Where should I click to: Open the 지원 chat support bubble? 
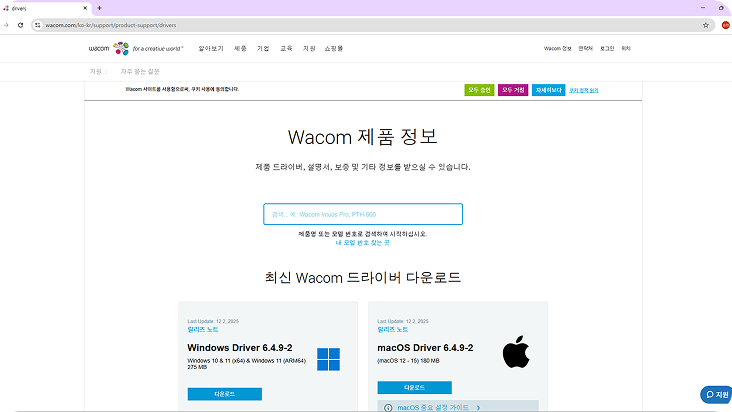[715, 394]
